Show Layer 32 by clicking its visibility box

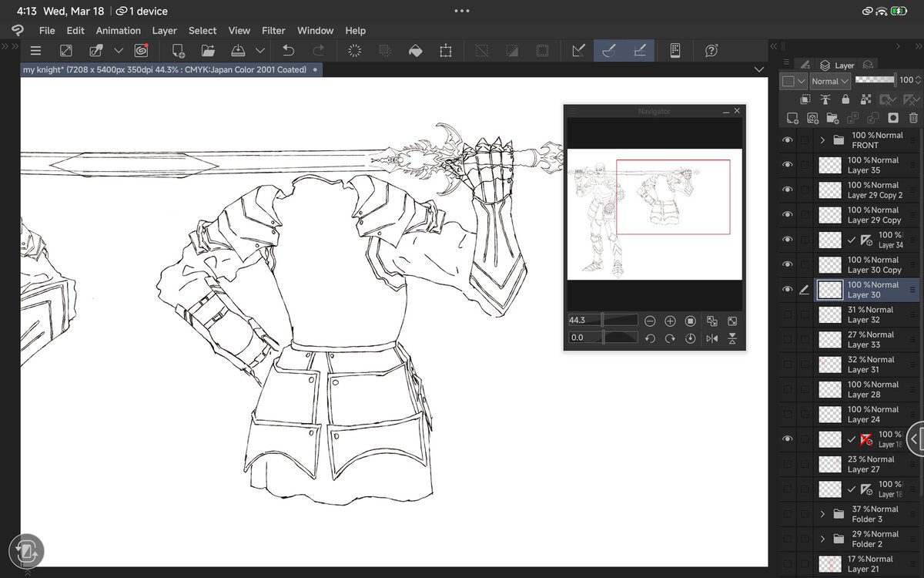pos(787,314)
